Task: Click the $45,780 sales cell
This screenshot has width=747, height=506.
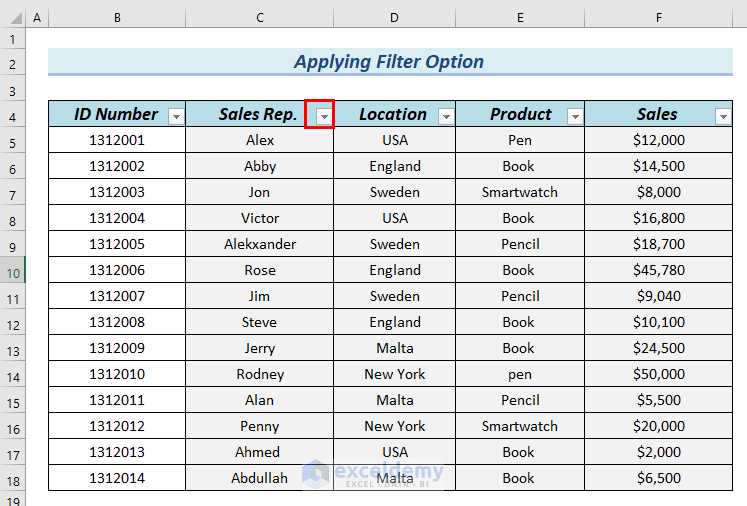Action: point(658,270)
